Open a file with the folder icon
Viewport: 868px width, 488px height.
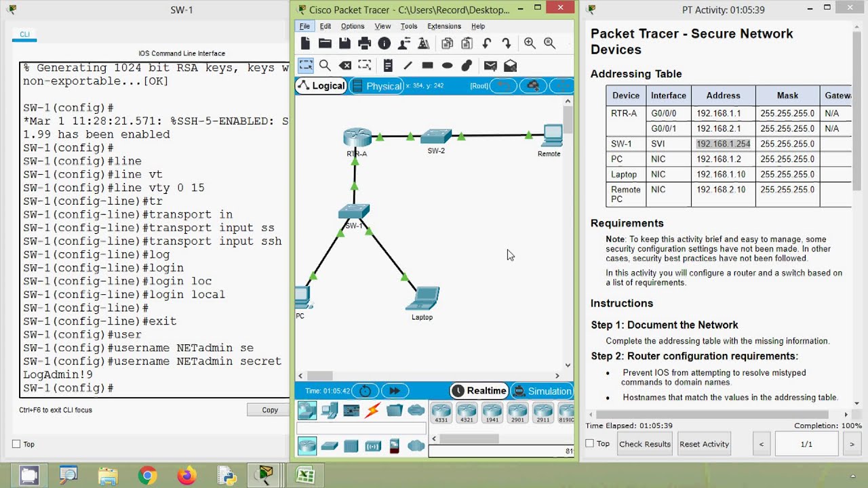pyautogui.click(x=325, y=43)
